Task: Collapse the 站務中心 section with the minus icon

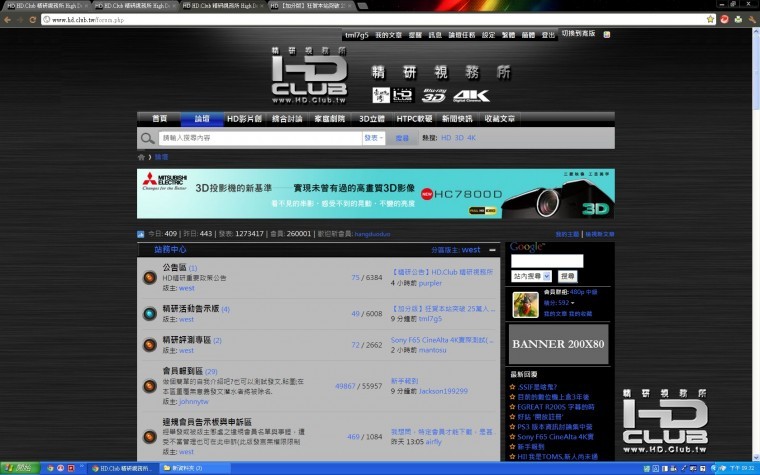Action: pyautogui.click(x=492, y=250)
